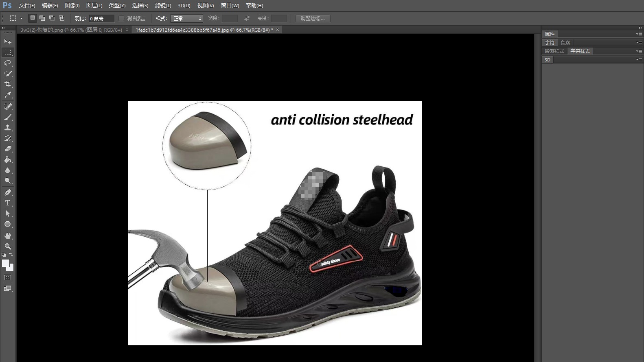
Task: Select the History Brush tool
Action: click(8, 138)
